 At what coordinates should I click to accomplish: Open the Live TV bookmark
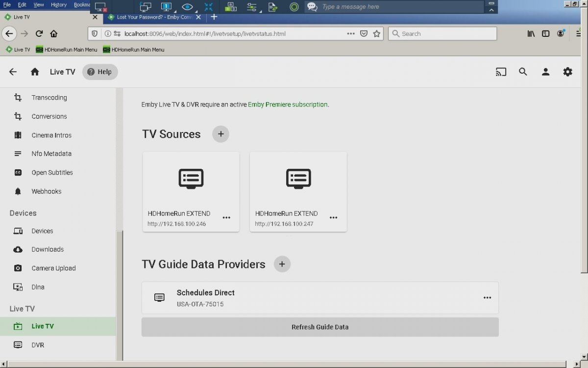click(x=18, y=50)
